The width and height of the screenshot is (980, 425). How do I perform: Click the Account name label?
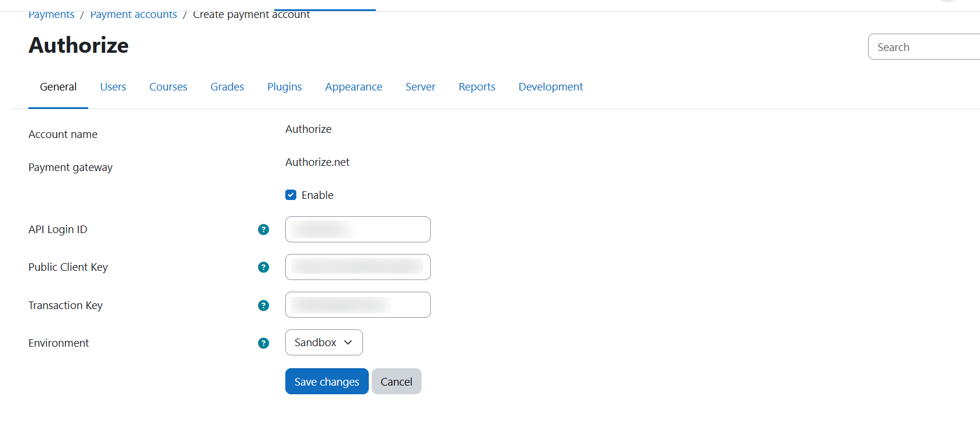click(63, 135)
